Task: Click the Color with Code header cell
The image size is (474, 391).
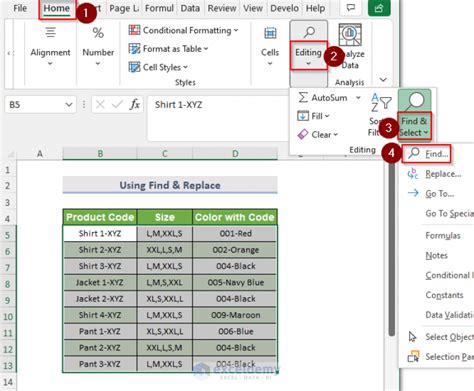Action: pos(235,217)
